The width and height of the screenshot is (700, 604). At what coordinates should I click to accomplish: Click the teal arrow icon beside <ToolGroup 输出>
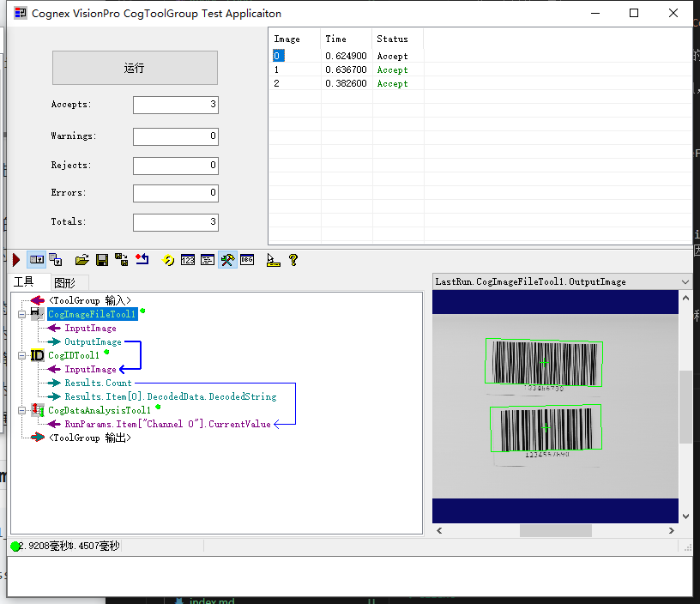38,438
